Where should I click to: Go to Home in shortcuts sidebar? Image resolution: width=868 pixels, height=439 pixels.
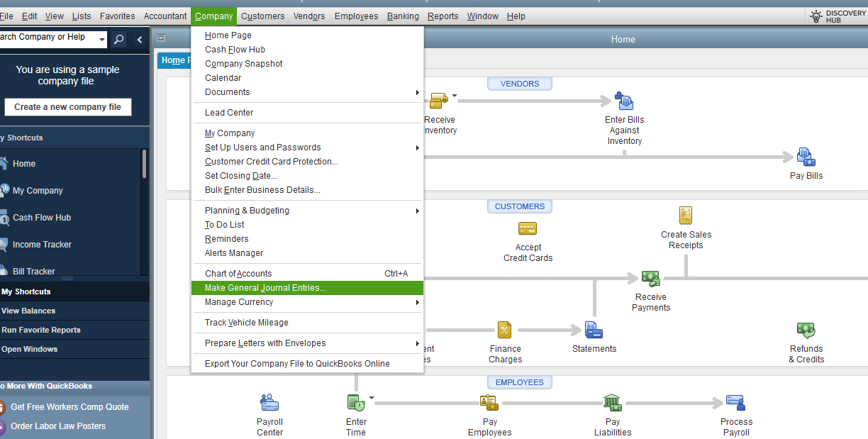(24, 164)
